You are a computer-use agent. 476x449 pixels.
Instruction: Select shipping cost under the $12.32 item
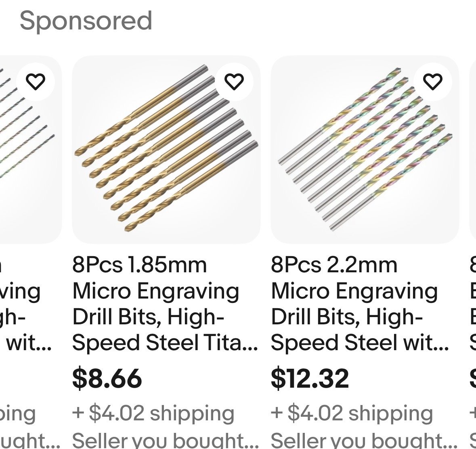click(352, 413)
